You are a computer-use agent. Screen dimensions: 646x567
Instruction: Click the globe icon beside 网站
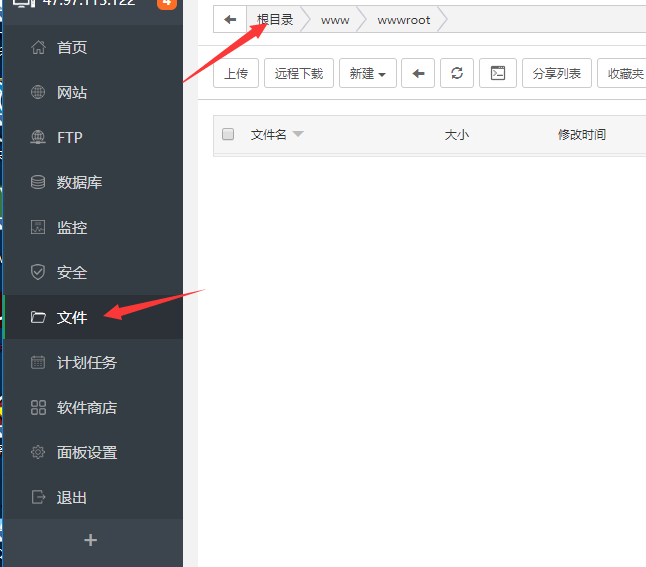tap(38, 92)
